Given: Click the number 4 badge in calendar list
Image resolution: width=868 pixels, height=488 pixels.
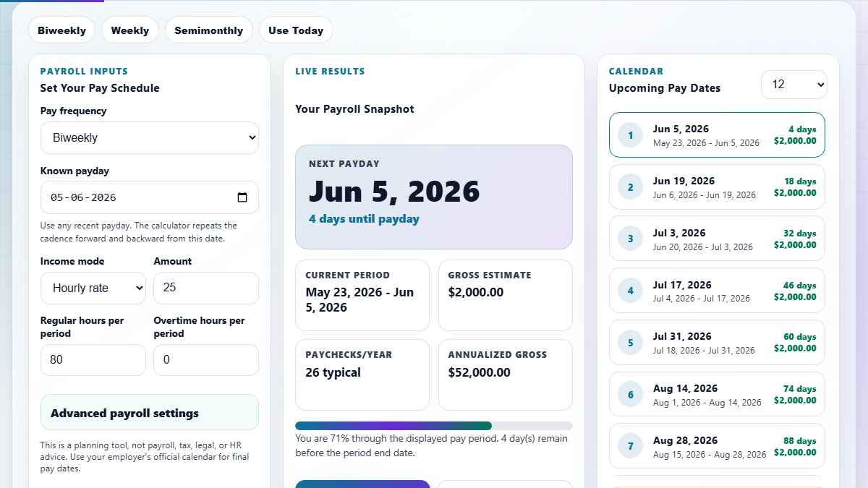Looking at the screenshot, I should pos(631,291).
